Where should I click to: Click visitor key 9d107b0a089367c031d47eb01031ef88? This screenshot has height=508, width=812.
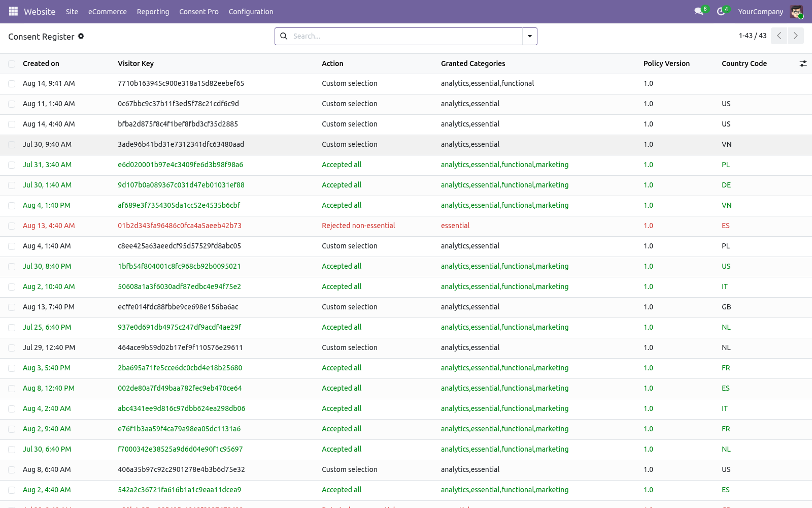181,185
